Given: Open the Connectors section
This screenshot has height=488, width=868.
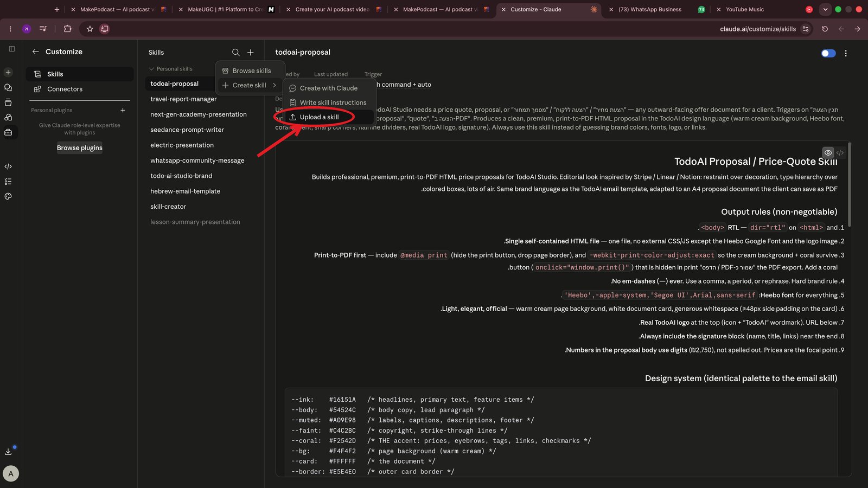Looking at the screenshot, I should (x=79, y=89).
